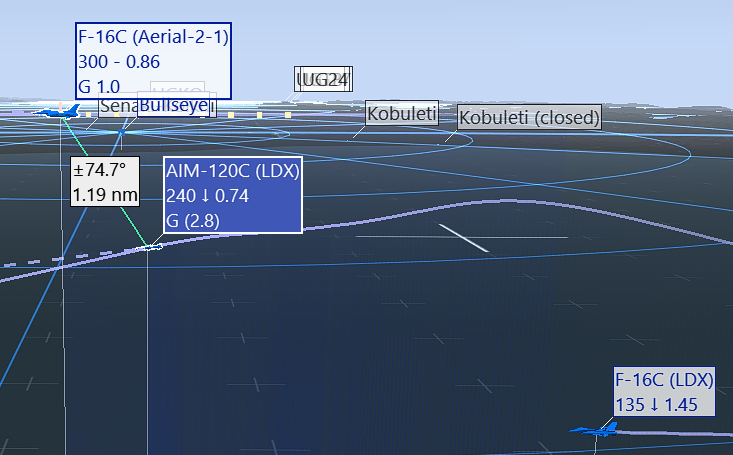Click the UG24 airfield label
Viewport: 733px width, 455px height.
[323, 79]
